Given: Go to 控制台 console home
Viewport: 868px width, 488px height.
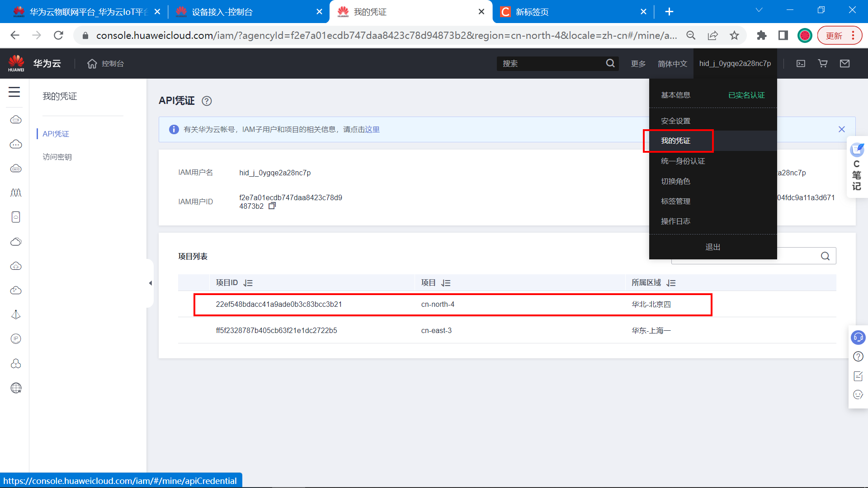Looking at the screenshot, I should tap(105, 64).
